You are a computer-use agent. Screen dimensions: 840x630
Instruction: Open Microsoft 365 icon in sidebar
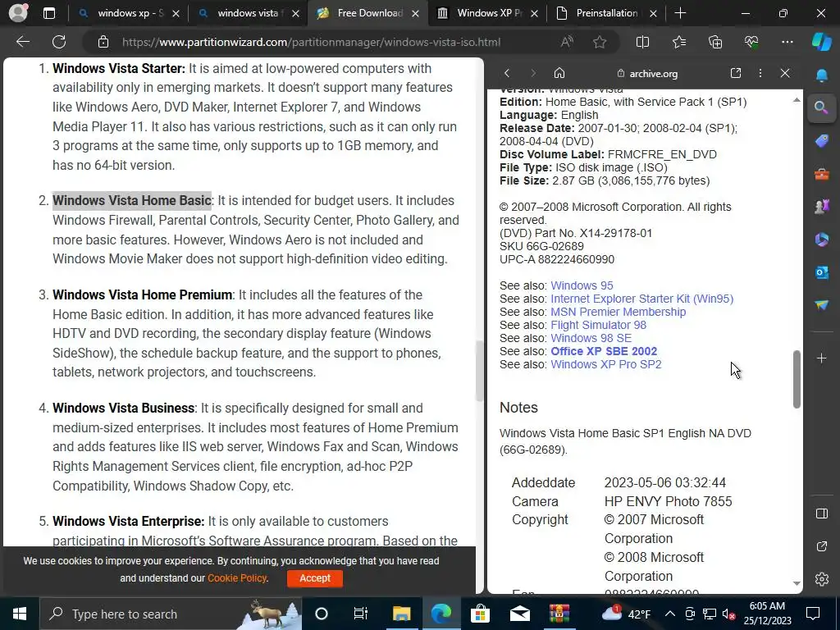click(821, 240)
